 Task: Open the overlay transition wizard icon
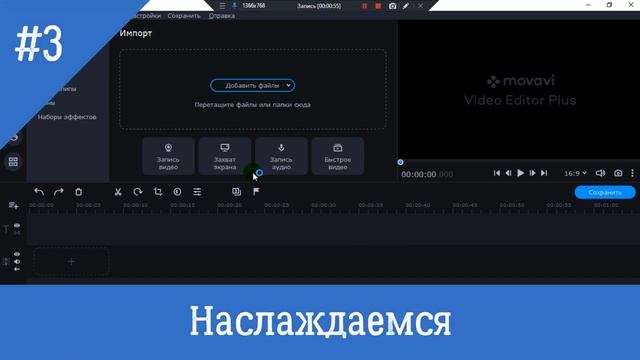tap(236, 191)
